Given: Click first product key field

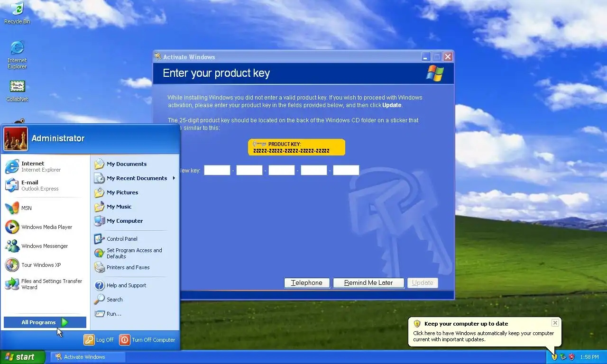Looking at the screenshot, I should click(x=217, y=170).
